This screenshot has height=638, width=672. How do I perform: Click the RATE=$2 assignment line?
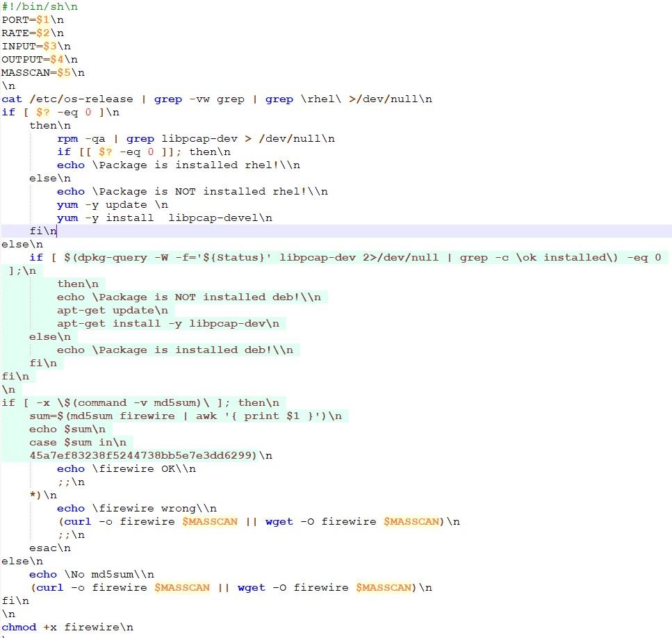(33, 33)
